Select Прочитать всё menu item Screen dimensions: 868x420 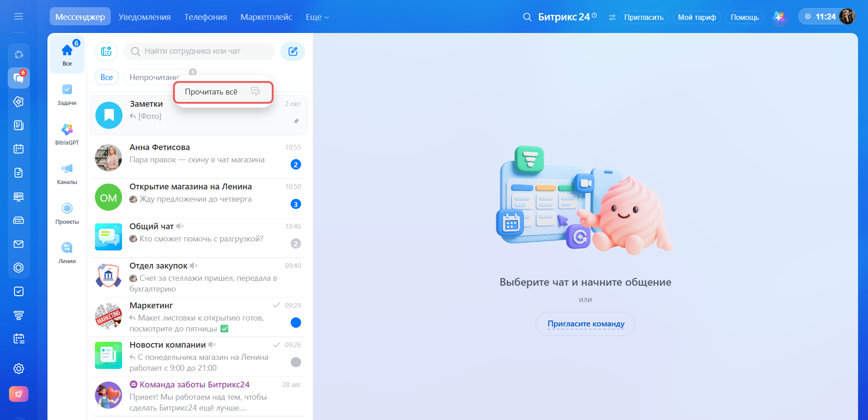point(223,92)
